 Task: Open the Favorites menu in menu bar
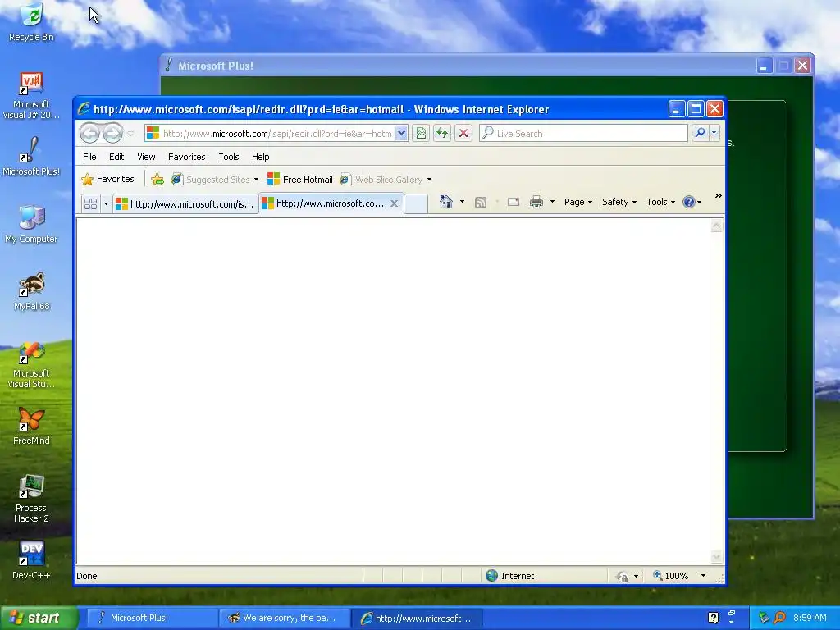[186, 157]
